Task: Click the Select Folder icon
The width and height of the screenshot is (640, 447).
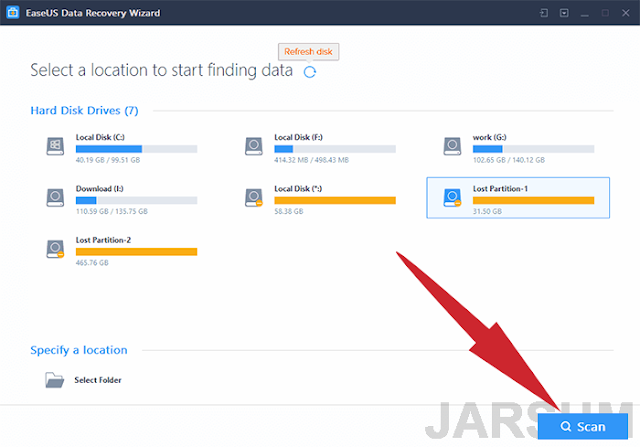Action: tap(54, 380)
